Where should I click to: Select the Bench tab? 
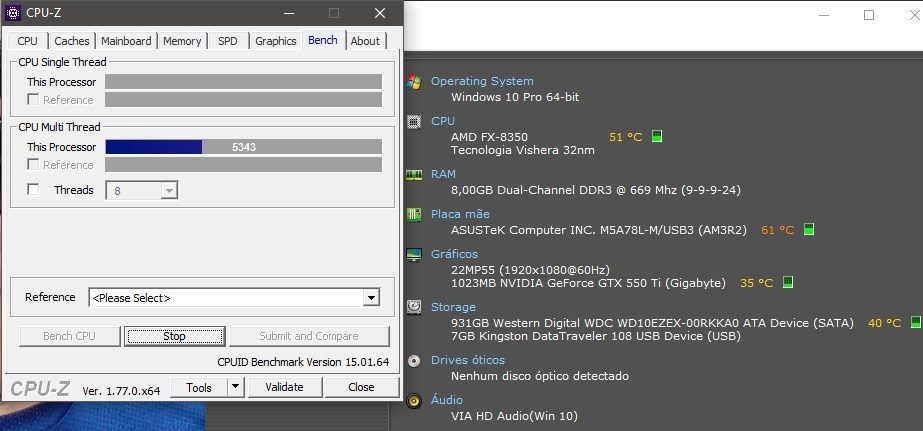click(323, 39)
